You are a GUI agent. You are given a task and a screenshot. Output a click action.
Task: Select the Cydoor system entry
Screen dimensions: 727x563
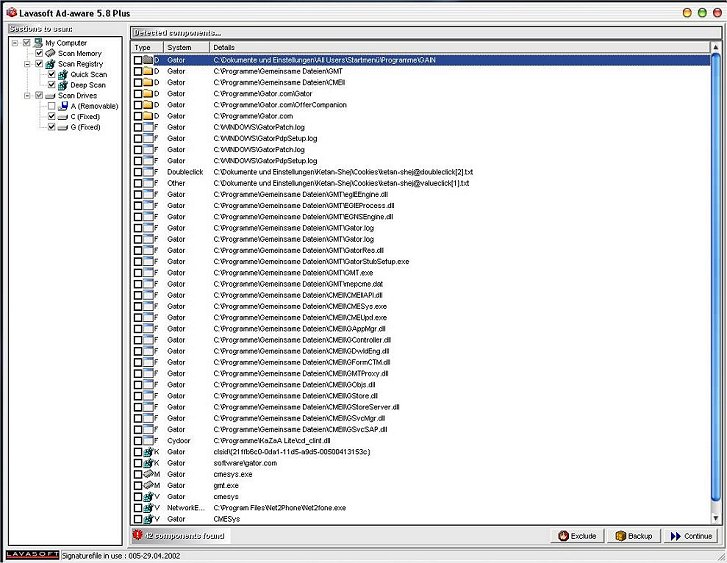[179, 441]
